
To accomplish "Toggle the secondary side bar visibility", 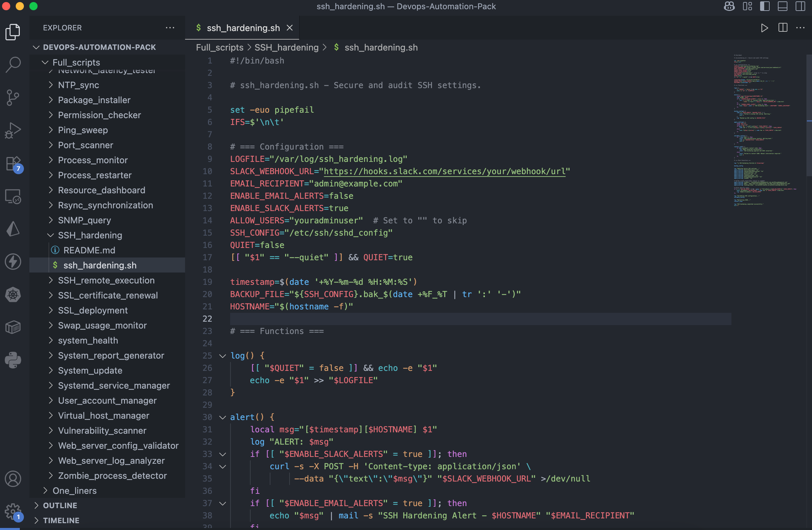I will click(x=800, y=6).
